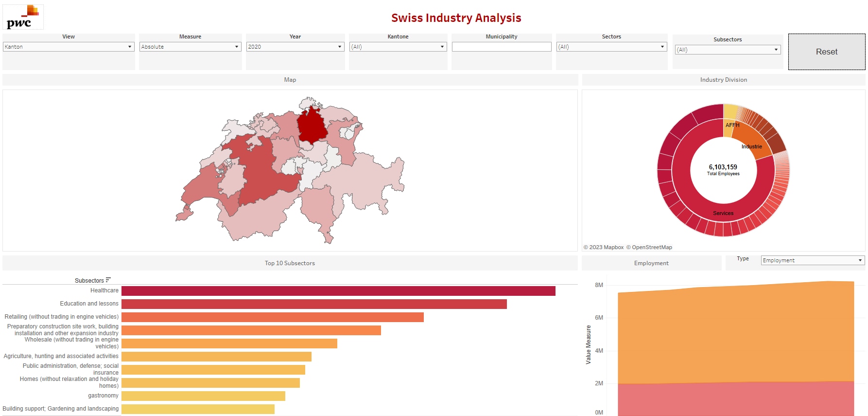Click the Services segment of the donut chart
This screenshot has height=416, width=868.
tap(723, 213)
